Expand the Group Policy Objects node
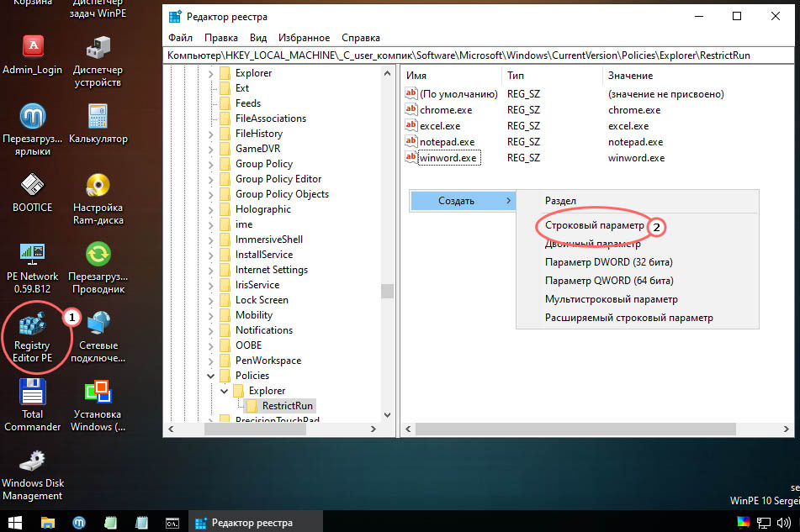 (210, 195)
